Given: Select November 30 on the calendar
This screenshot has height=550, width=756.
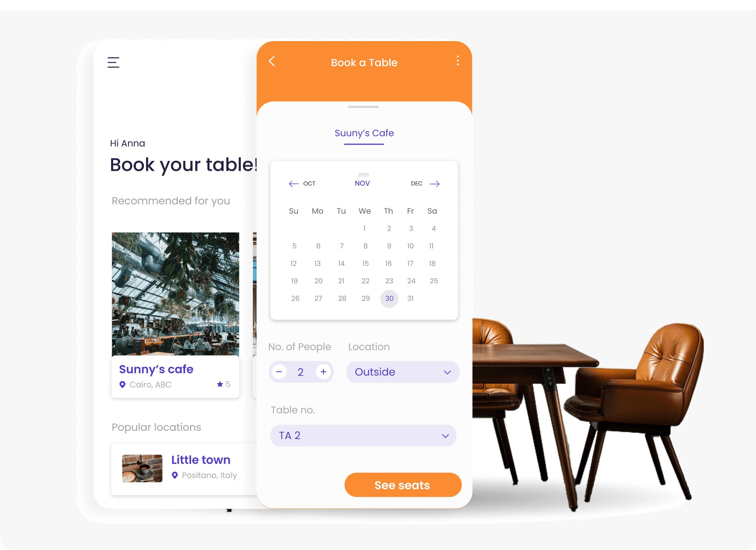Looking at the screenshot, I should 388,298.
